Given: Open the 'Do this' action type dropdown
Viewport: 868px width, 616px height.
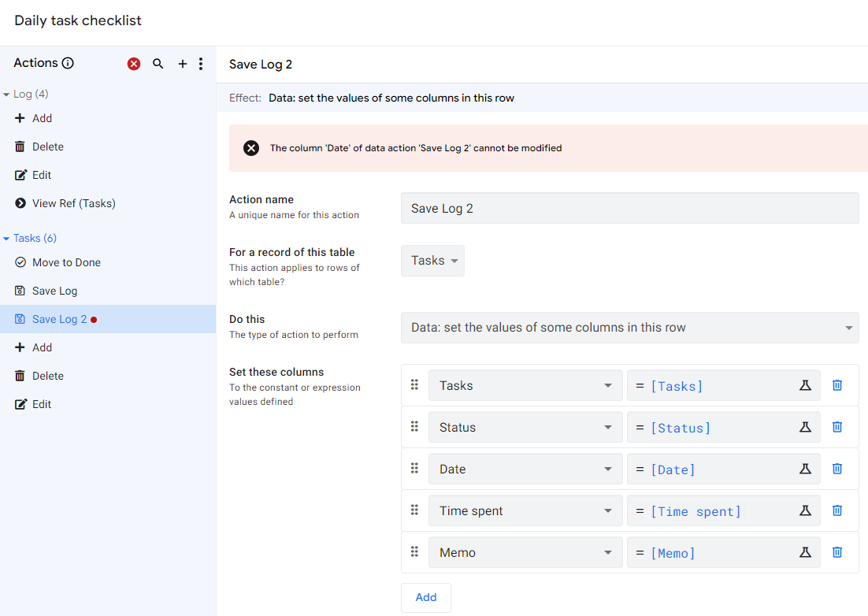Looking at the screenshot, I should click(629, 328).
